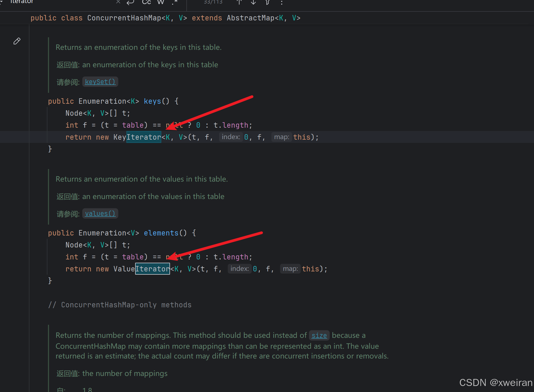Select the Iterator search tab label
The image size is (534, 392).
coord(22,2)
